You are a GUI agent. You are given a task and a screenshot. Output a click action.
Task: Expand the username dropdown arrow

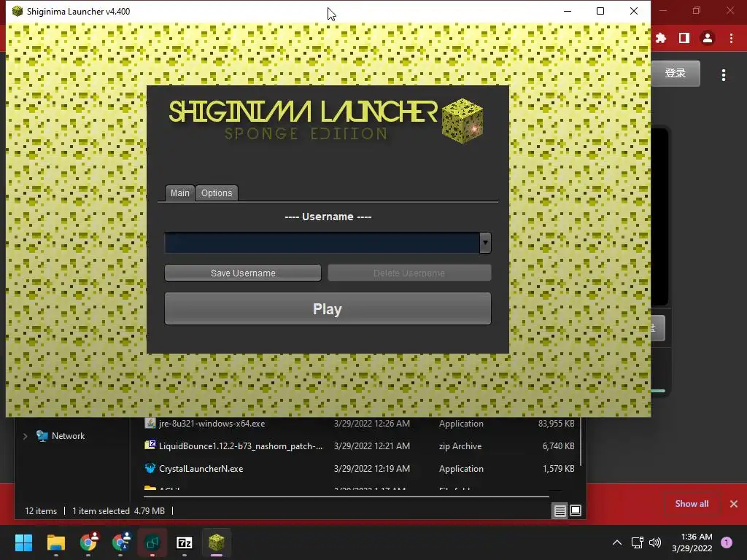coord(485,243)
